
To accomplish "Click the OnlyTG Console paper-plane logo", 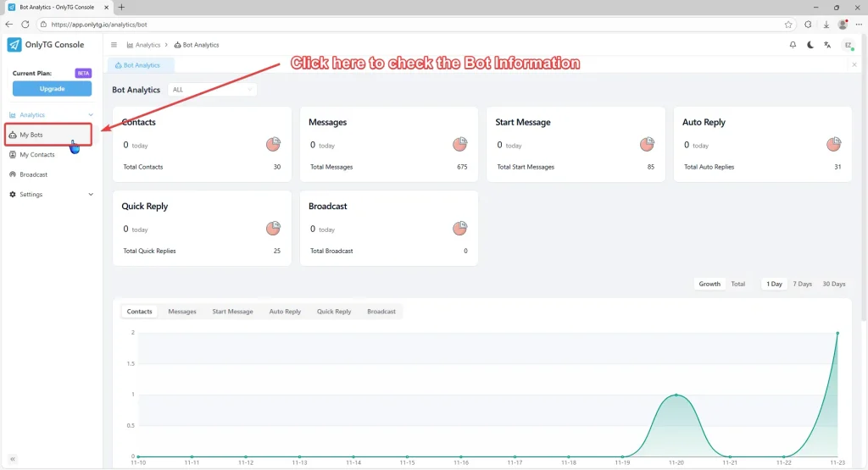I will click(x=14, y=45).
